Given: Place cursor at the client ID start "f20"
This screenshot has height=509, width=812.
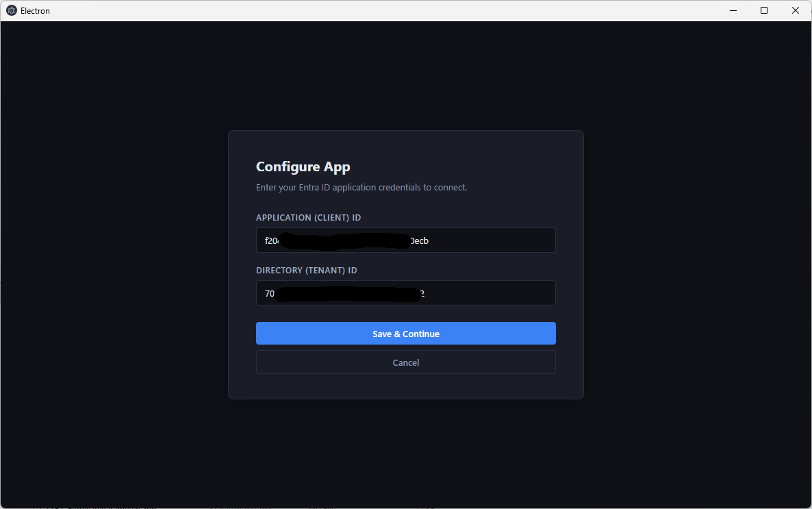Looking at the screenshot, I should tap(265, 240).
